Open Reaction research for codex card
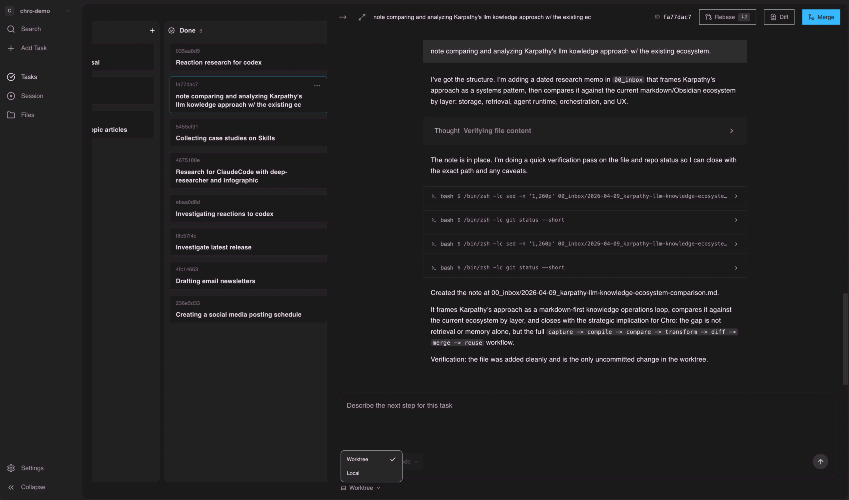Screen dimensions: 849x500 [x=248, y=57]
